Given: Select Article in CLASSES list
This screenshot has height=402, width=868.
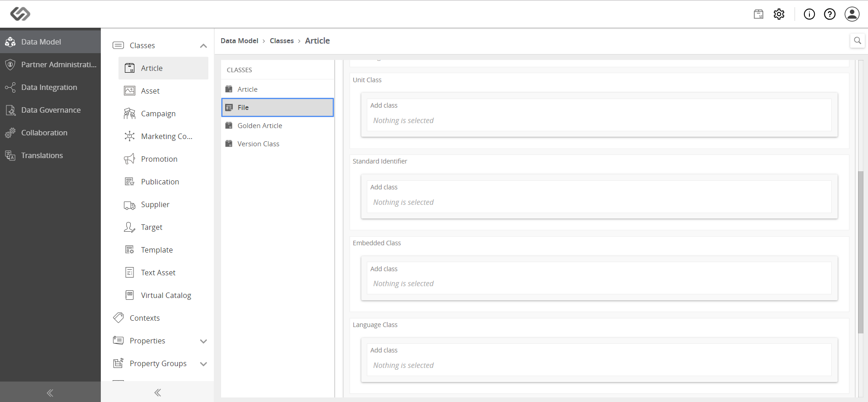Looking at the screenshot, I should tap(277, 89).
